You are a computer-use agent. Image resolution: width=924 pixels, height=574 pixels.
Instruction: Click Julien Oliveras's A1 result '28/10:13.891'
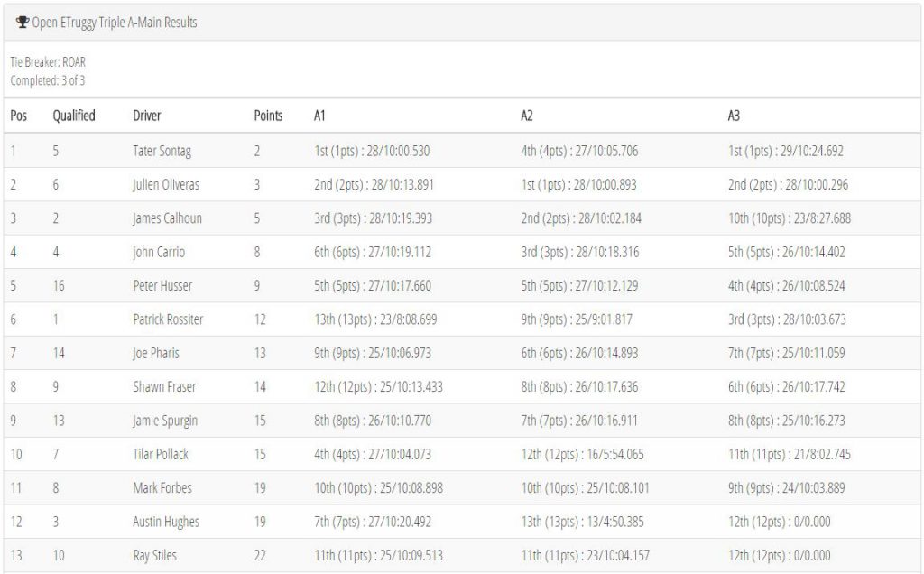point(402,184)
